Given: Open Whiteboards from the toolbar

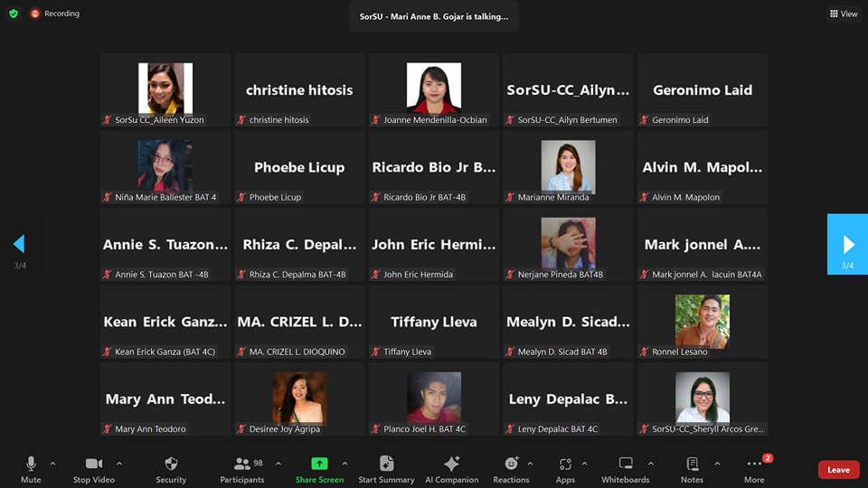Looking at the screenshot, I should coord(625,468).
